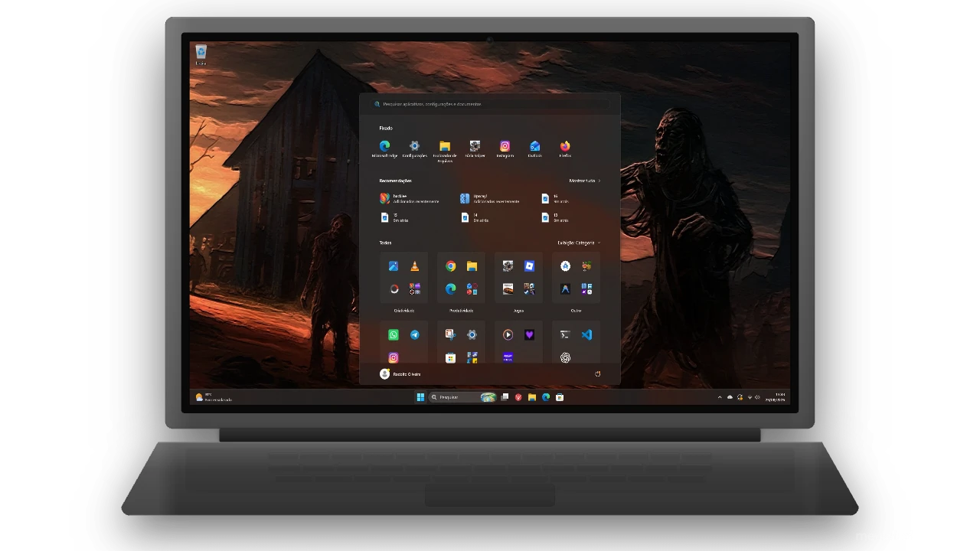This screenshot has height=551, width=980.
Task: Expand the Outro folder overflow icons
Action: click(x=586, y=289)
